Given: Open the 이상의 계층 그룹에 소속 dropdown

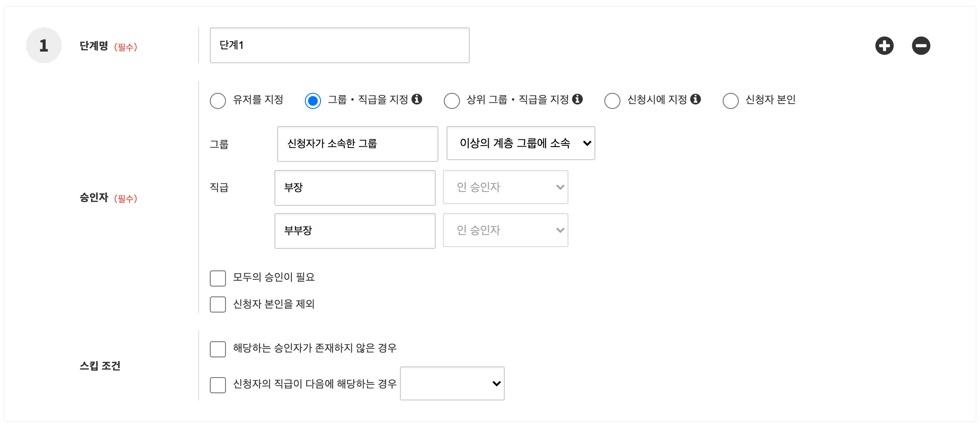Looking at the screenshot, I should tap(520, 143).
